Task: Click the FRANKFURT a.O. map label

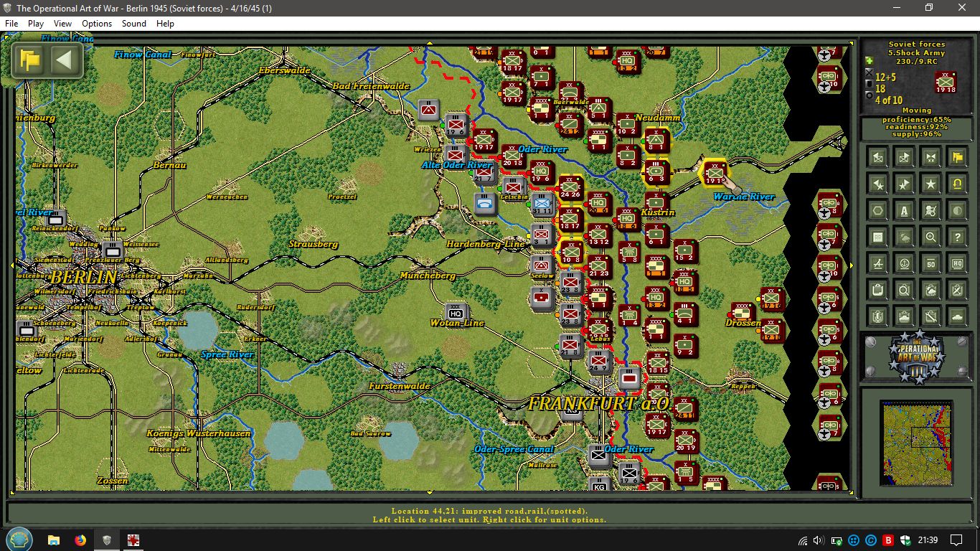Action: click(x=599, y=403)
